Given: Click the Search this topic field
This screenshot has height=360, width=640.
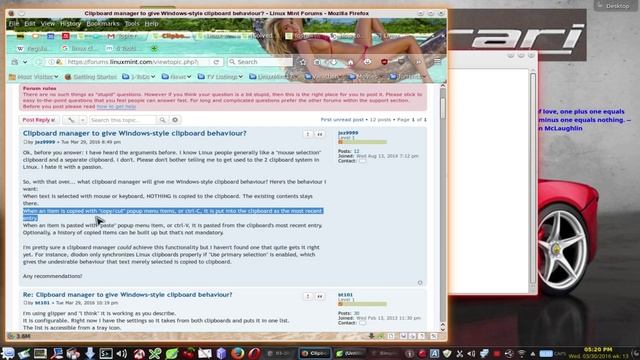Looking at the screenshot, I should [122, 120].
